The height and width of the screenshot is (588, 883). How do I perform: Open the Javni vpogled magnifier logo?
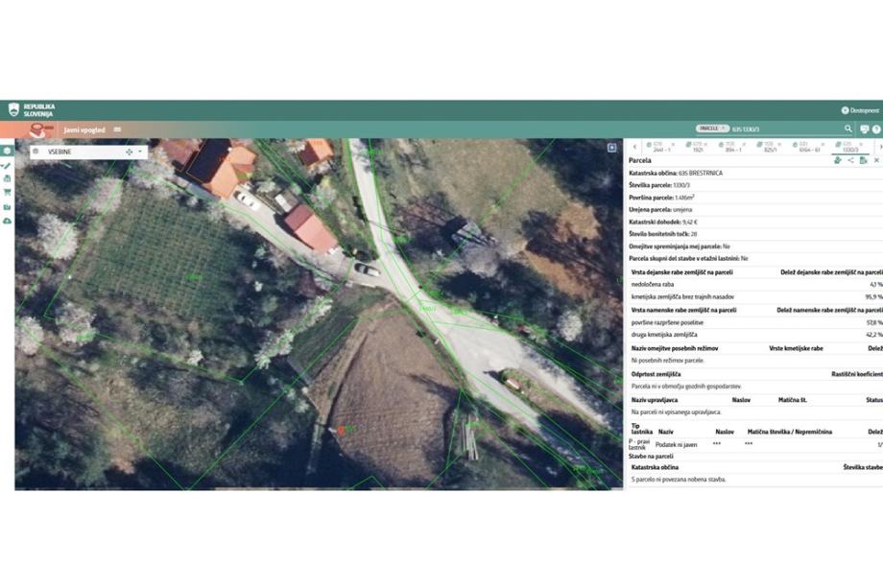pyautogui.click(x=40, y=129)
